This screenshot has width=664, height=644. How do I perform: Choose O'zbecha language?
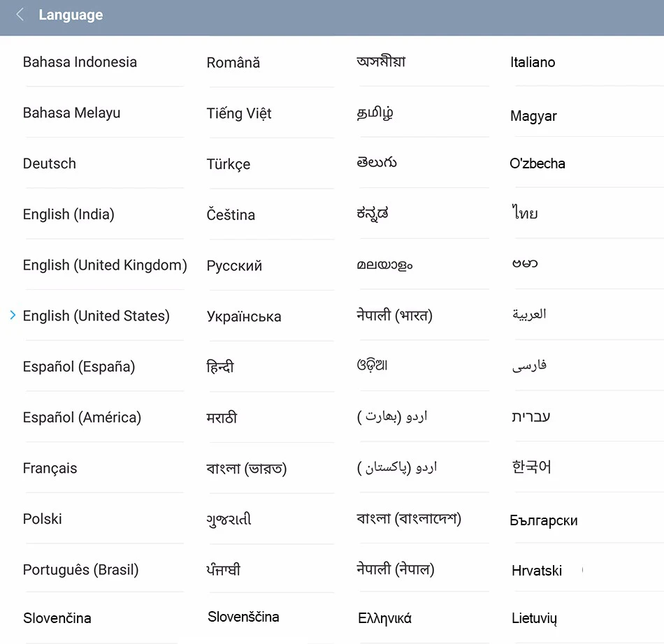(x=537, y=163)
